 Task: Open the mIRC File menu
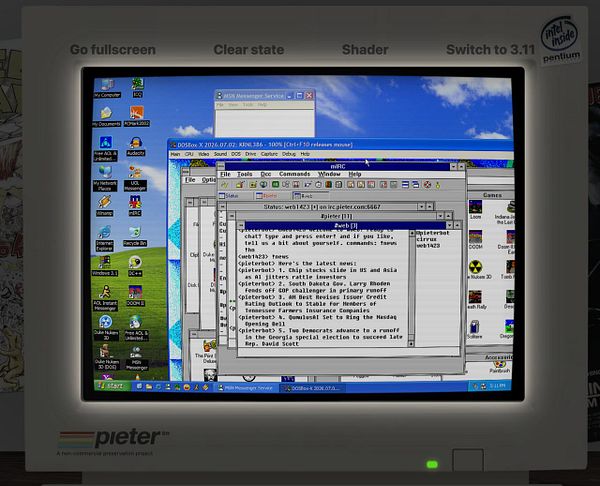point(225,174)
